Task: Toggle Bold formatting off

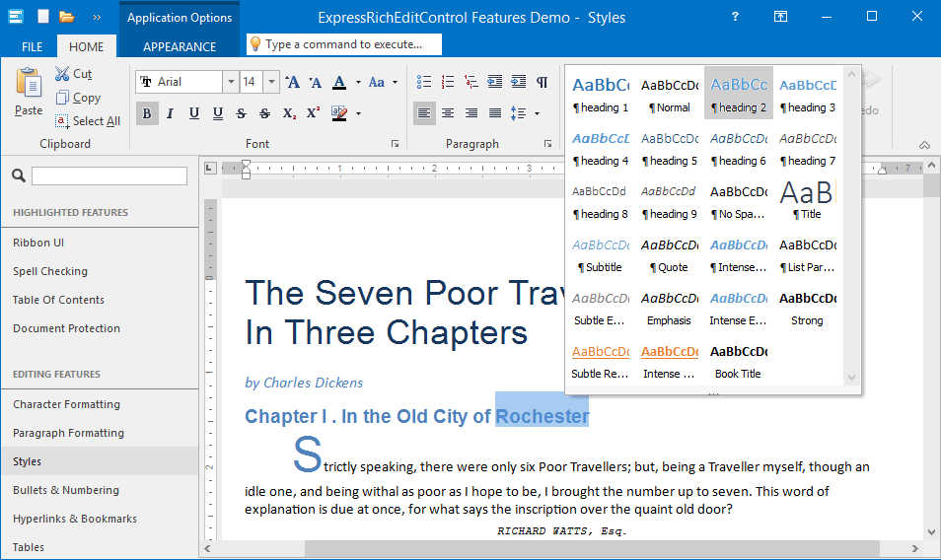Action: click(x=147, y=113)
